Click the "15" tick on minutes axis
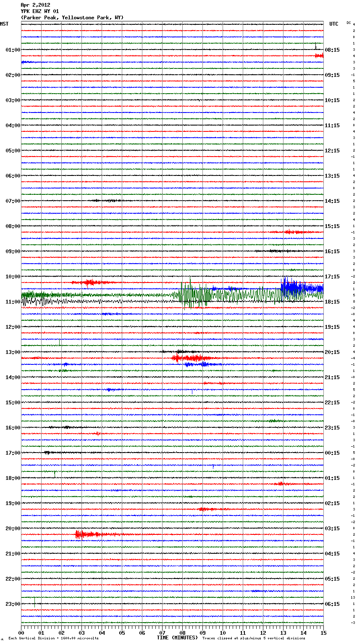 click(x=323, y=633)
